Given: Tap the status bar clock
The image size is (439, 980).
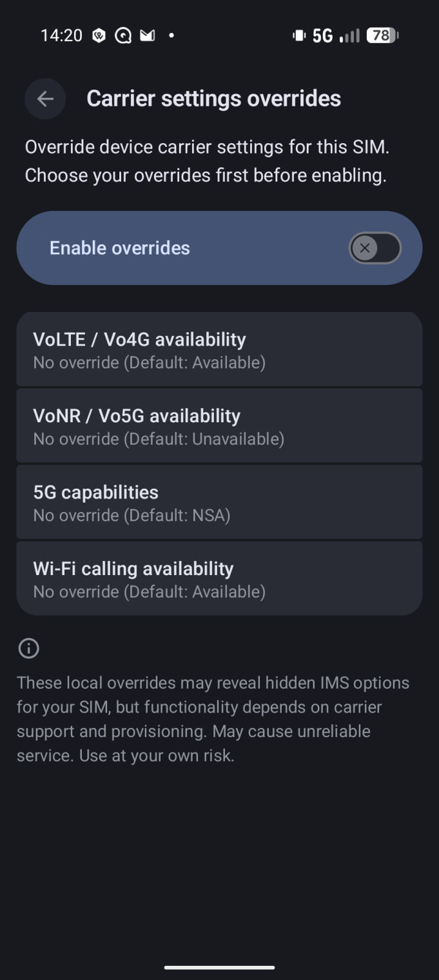Looking at the screenshot, I should 61,36.
